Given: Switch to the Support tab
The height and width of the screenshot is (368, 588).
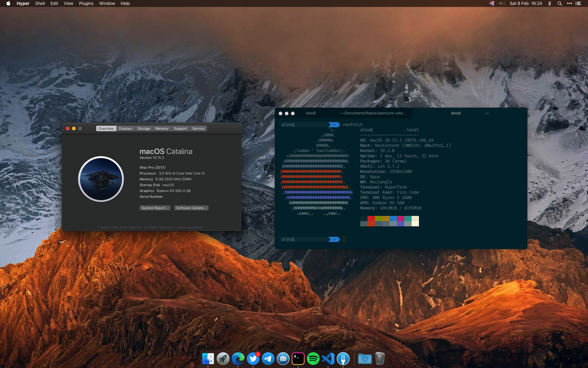Looking at the screenshot, I should [180, 128].
